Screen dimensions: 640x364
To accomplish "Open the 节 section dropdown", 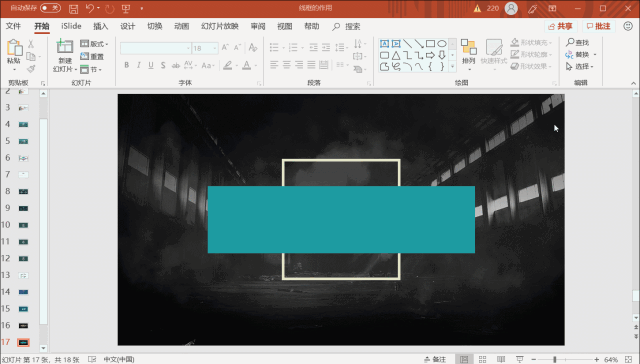I will (x=91, y=69).
